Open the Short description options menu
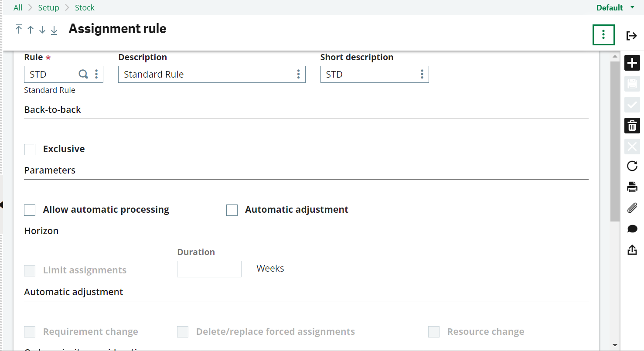Viewport: 644px width, 351px height. coord(422,74)
